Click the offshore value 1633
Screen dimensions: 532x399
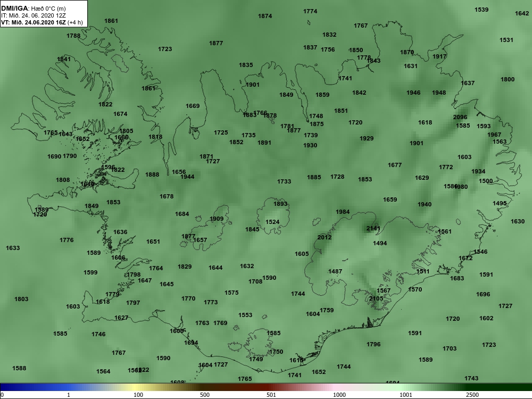click(13, 248)
